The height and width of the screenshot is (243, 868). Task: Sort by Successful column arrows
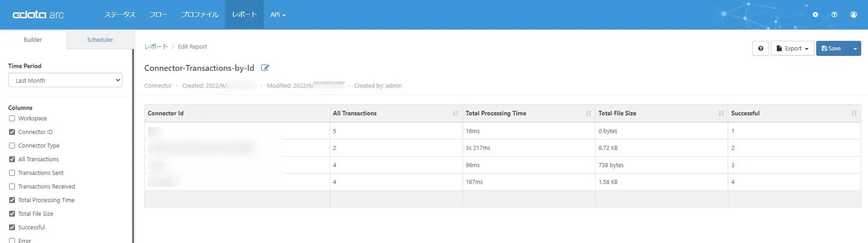[854, 114]
